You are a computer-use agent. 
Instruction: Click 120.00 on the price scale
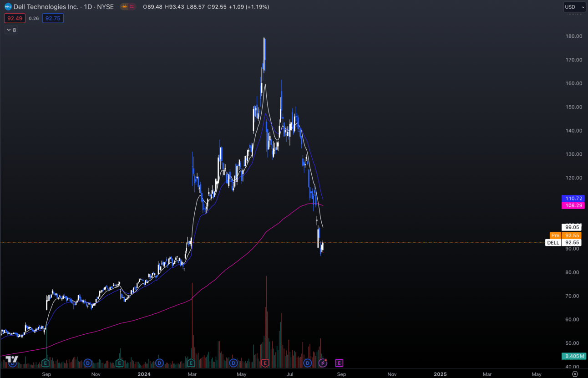click(573, 178)
